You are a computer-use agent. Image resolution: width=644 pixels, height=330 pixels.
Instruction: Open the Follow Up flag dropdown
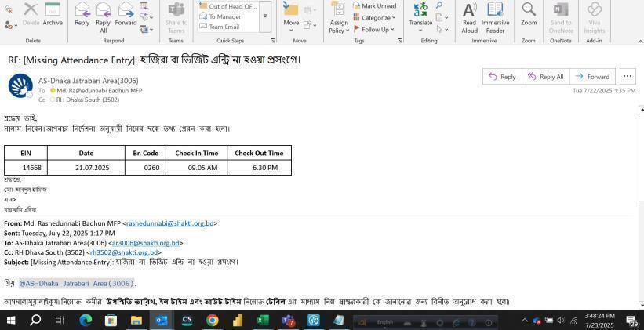(374, 29)
